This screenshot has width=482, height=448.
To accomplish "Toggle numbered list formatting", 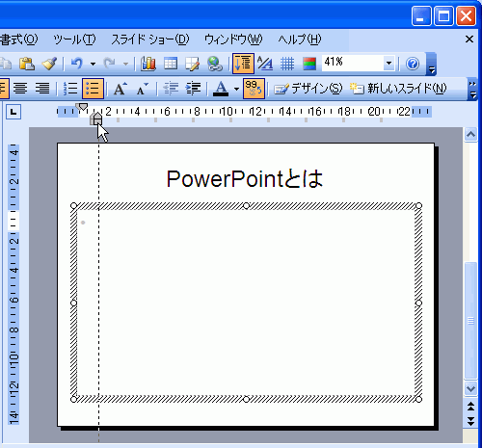I will click(70, 88).
